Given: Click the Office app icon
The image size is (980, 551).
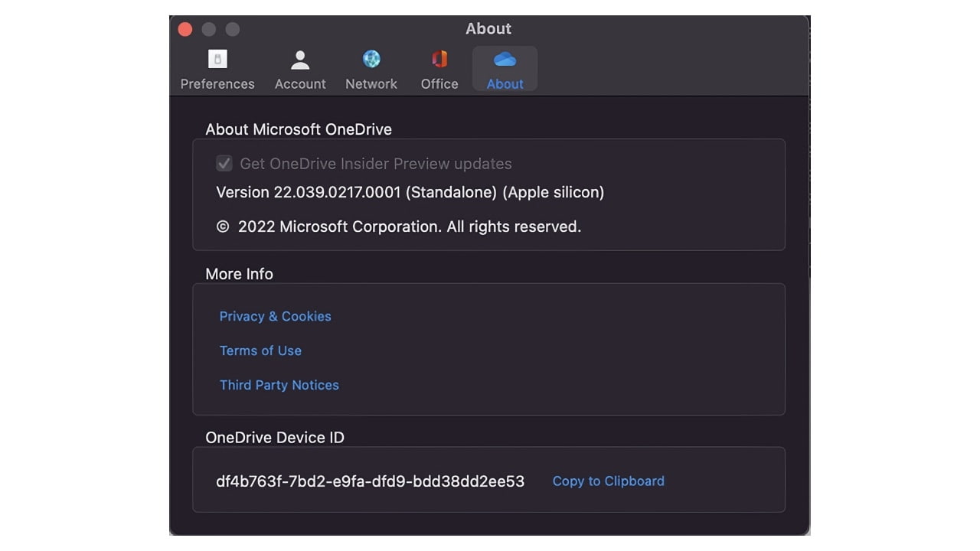Looking at the screenshot, I should [x=438, y=59].
